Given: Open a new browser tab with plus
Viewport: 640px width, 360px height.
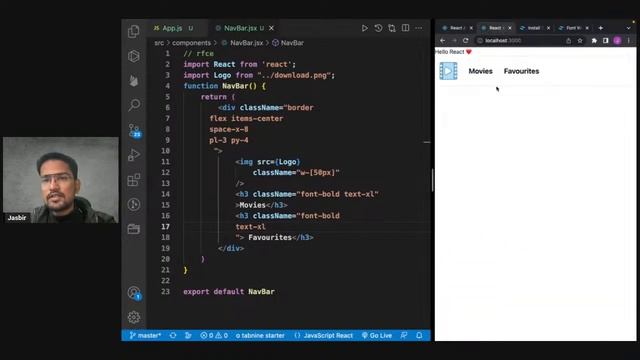Looking at the screenshot, I should [600, 28].
